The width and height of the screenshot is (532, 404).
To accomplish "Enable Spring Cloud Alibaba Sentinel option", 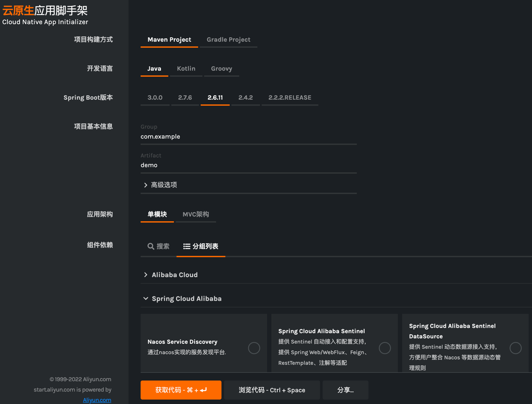I will tap(385, 348).
